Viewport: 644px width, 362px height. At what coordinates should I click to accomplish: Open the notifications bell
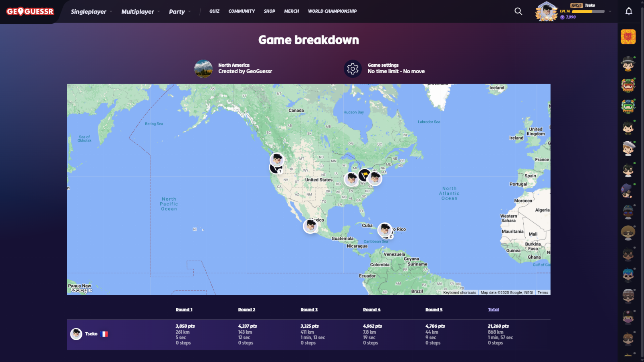tap(629, 11)
